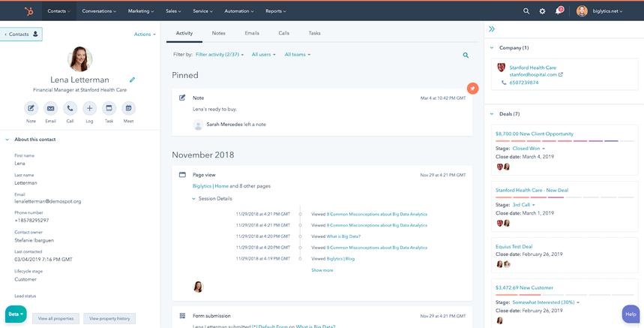Image resolution: width=644 pixels, height=328 pixels.
Task: Click the $3,472.69 New Customer stage progress bar
Action: pos(565,295)
